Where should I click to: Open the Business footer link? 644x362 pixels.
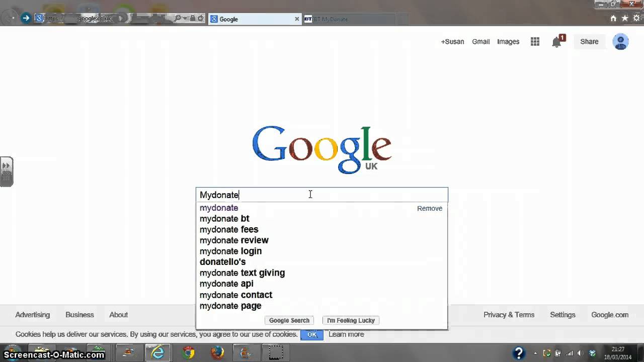click(79, 315)
